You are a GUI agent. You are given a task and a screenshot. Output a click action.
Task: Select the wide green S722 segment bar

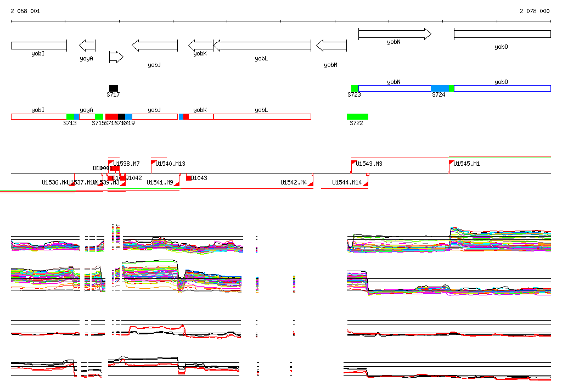tap(357, 116)
